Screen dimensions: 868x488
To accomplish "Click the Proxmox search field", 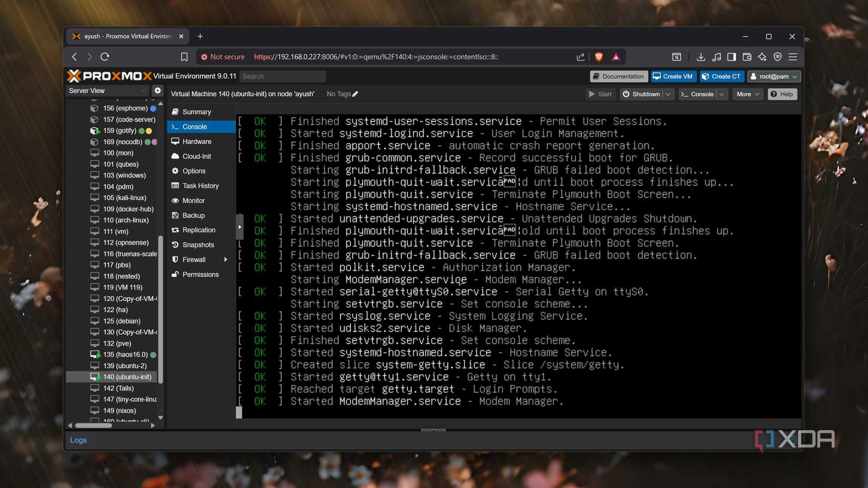I will click(282, 76).
